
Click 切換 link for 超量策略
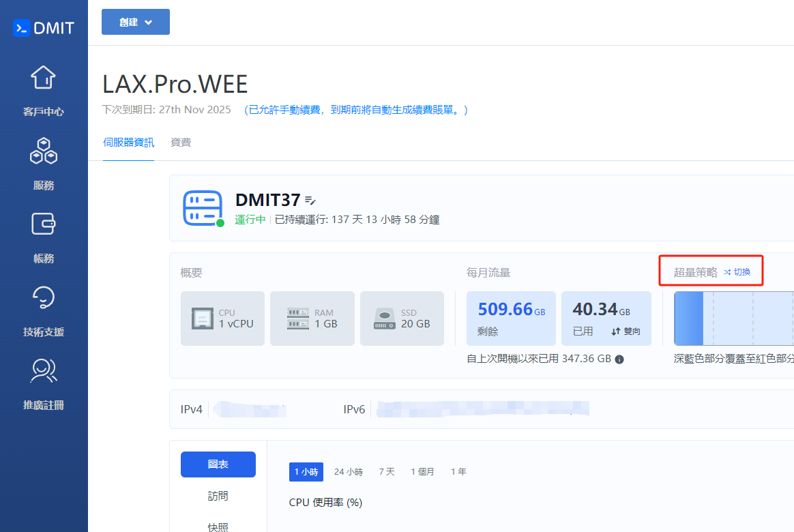737,272
